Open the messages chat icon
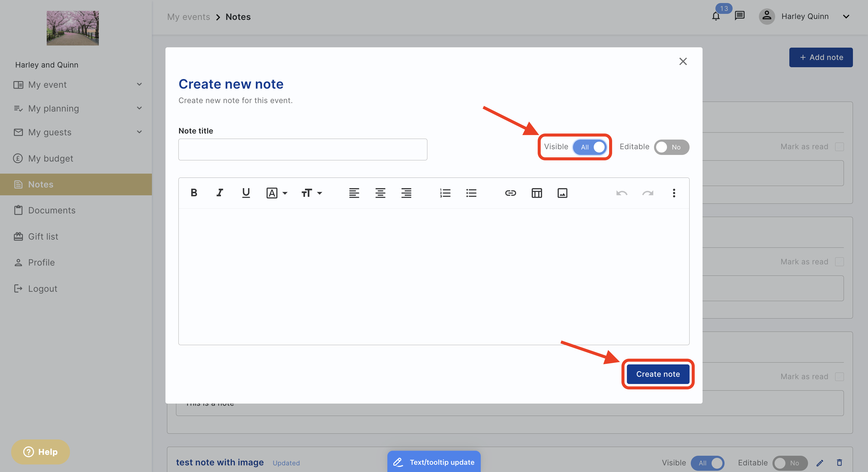868x472 pixels. 739,16
